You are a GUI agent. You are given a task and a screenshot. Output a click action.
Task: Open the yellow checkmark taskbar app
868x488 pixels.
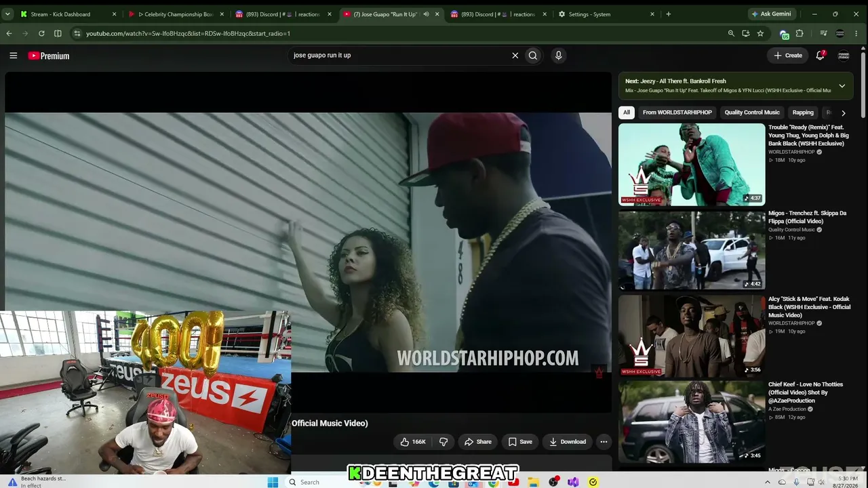click(x=593, y=482)
